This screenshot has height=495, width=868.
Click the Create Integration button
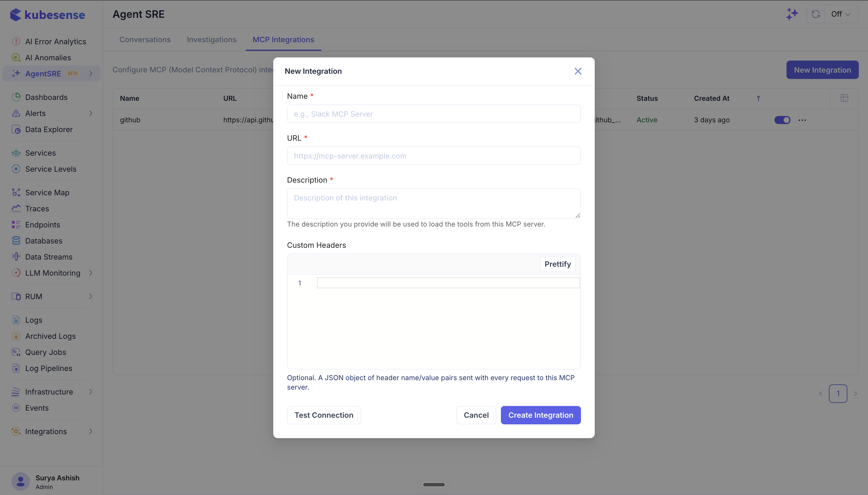[540, 415]
